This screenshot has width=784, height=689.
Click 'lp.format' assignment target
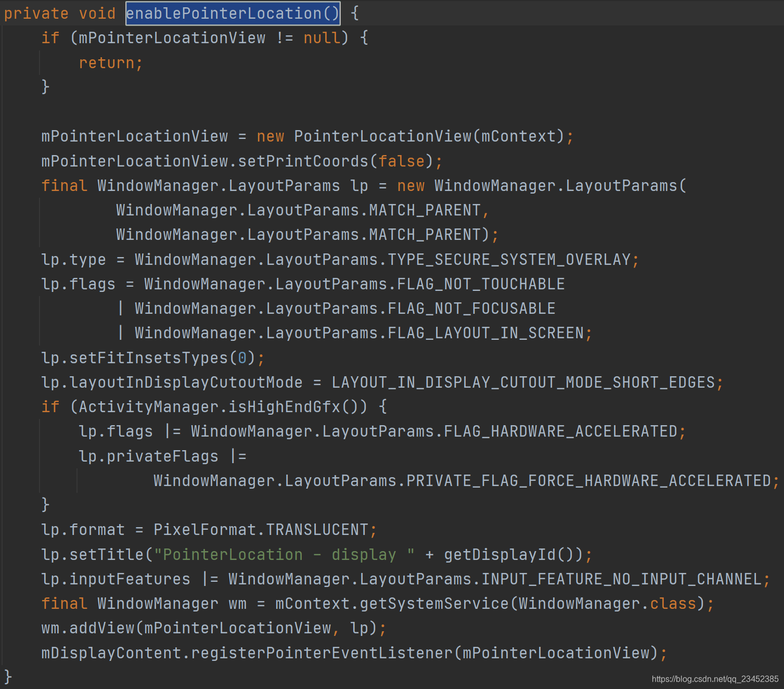(x=83, y=530)
